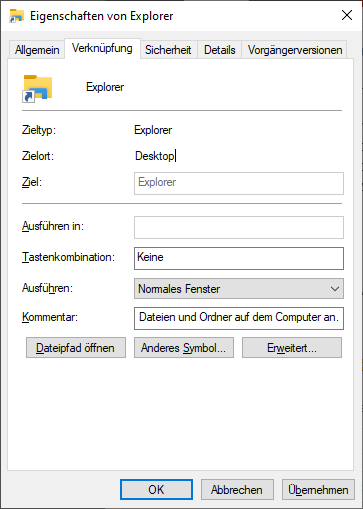Go to the Details tab
Screen dimensions: 363x509
220,50
